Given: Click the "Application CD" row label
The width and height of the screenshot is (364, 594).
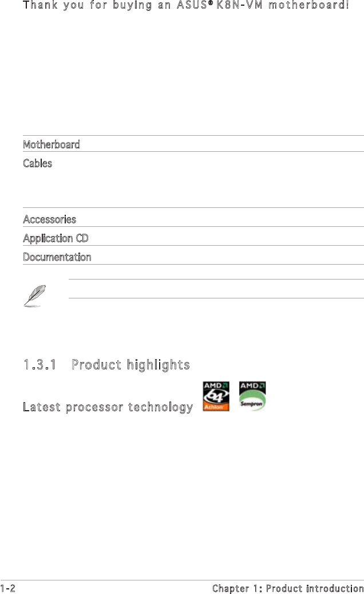Looking at the screenshot, I should (56, 238).
